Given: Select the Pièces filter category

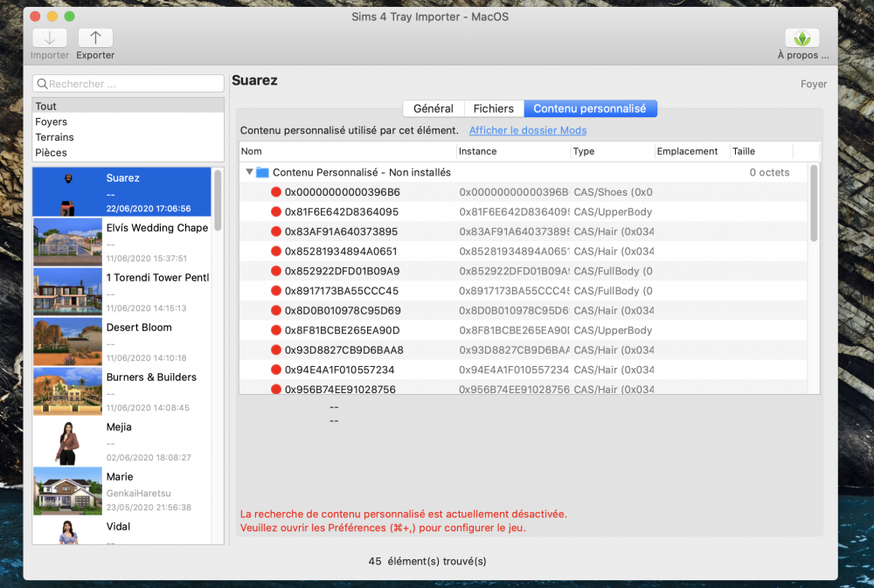Looking at the screenshot, I should point(128,153).
